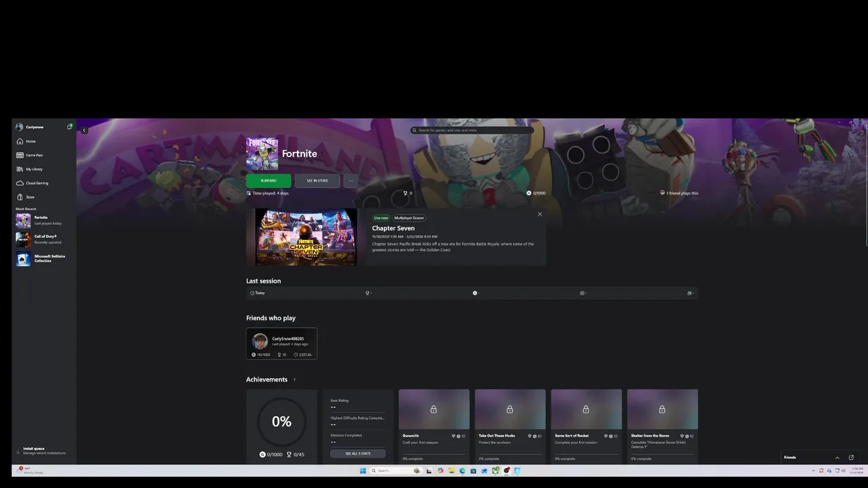Open the Windows Start button
This screenshot has width=868, height=488.
coord(363,470)
